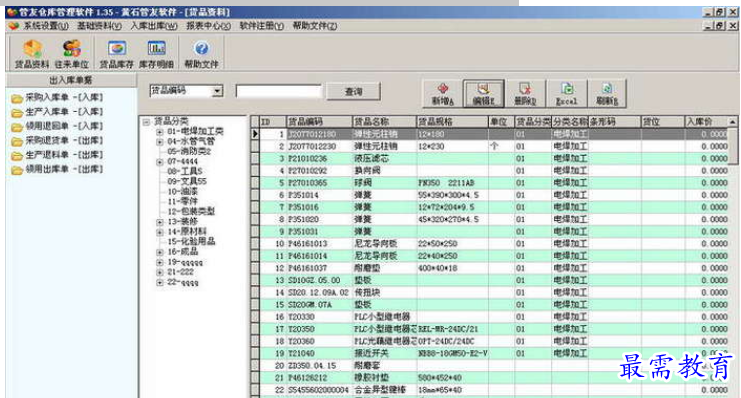
Task: Open the 货品编码 search field dropdown
Action: click(x=217, y=91)
